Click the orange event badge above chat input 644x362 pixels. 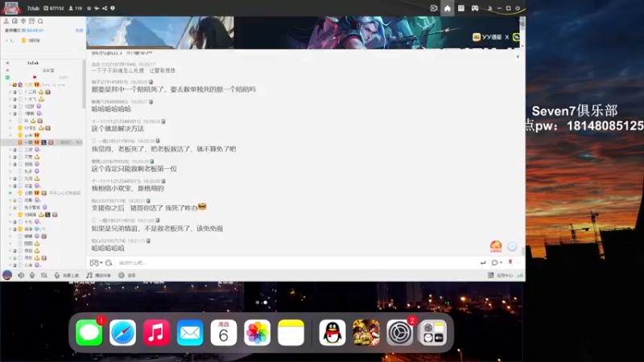click(496, 246)
